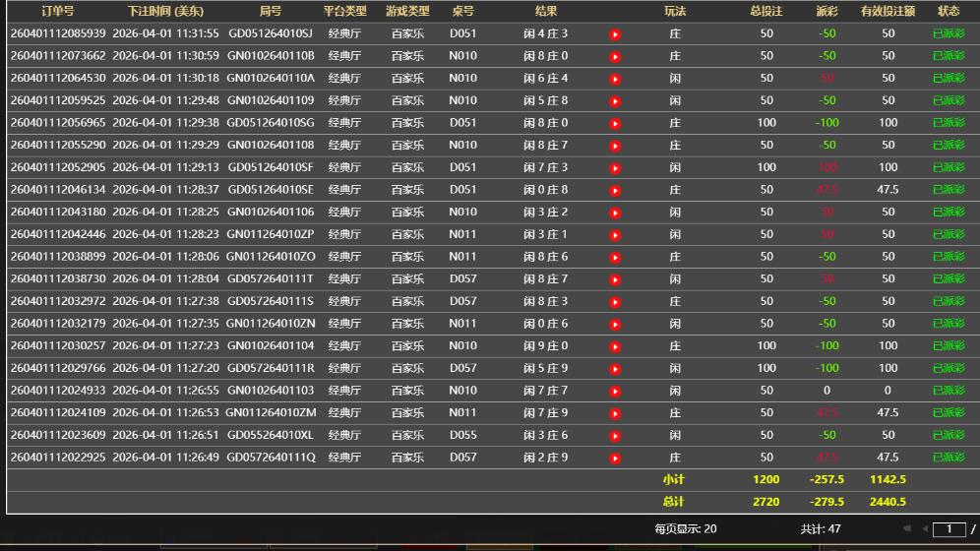Screen dimensions: 980x551
Task: Open replay for round GN011264010ZM
Action: (615, 413)
